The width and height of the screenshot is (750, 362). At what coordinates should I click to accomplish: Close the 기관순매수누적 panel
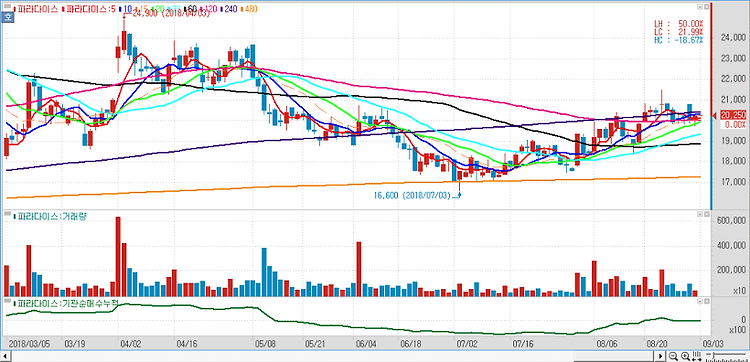[x=706, y=302]
